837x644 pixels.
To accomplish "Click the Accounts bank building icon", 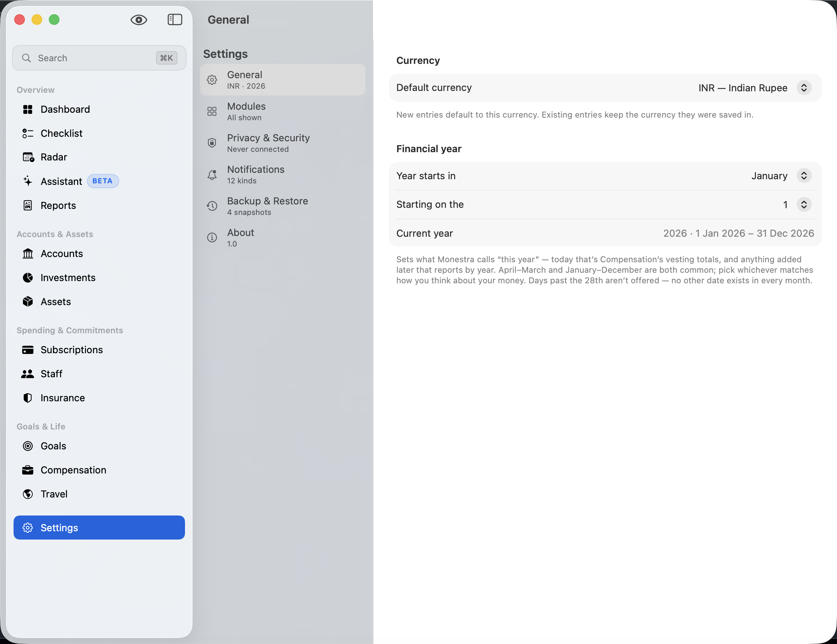I will (27, 254).
